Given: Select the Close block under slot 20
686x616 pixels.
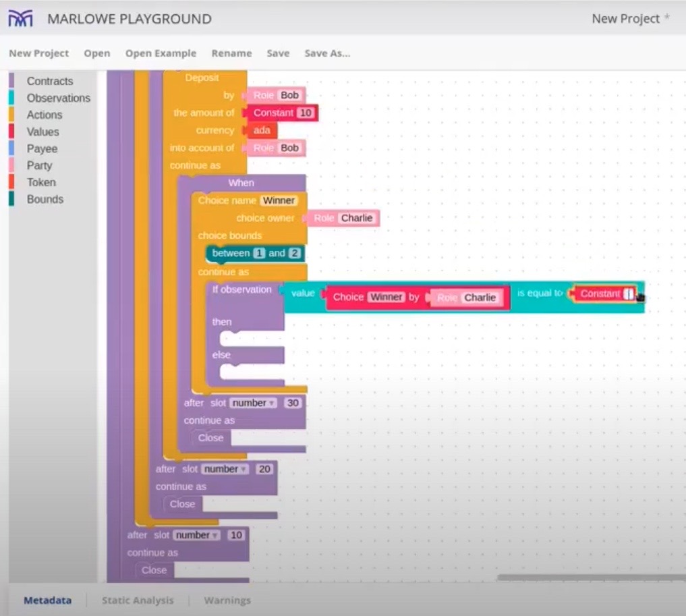Looking at the screenshot, I should (x=182, y=504).
